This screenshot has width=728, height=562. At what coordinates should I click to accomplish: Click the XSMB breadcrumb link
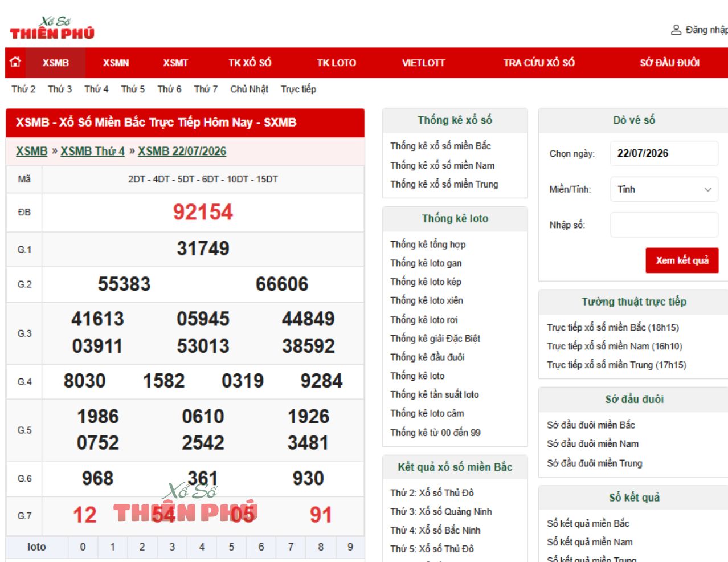31,151
